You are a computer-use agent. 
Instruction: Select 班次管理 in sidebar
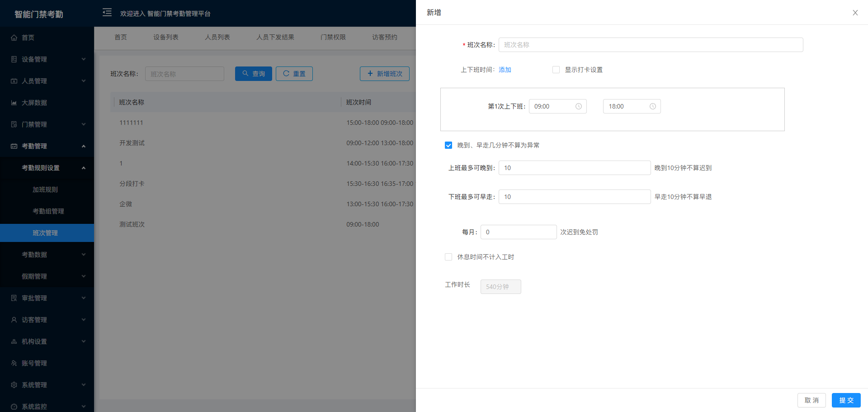tap(47, 233)
